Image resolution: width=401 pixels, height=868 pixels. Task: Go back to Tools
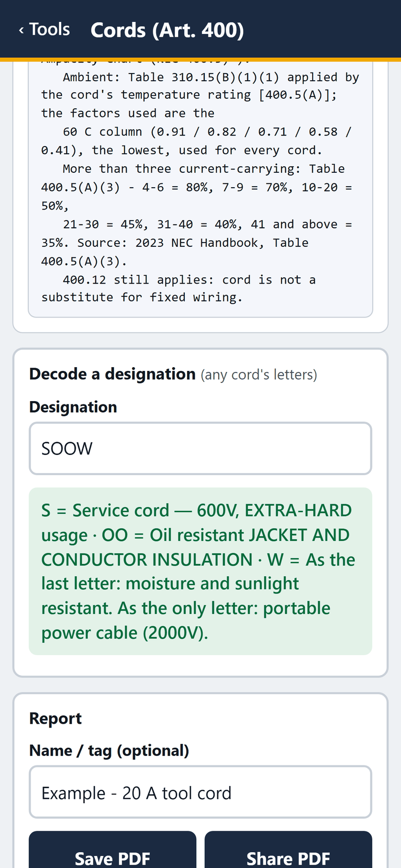point(44,30)
